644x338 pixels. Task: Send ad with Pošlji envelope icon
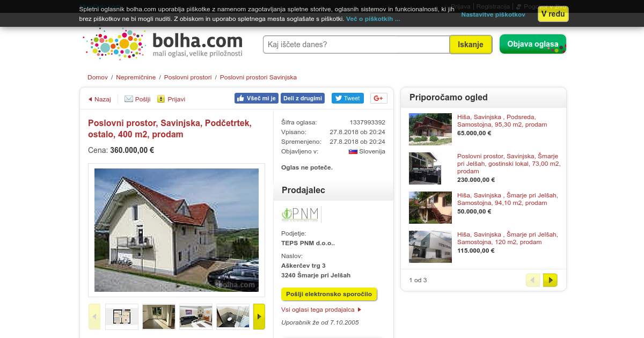click(x=137, y=99)
